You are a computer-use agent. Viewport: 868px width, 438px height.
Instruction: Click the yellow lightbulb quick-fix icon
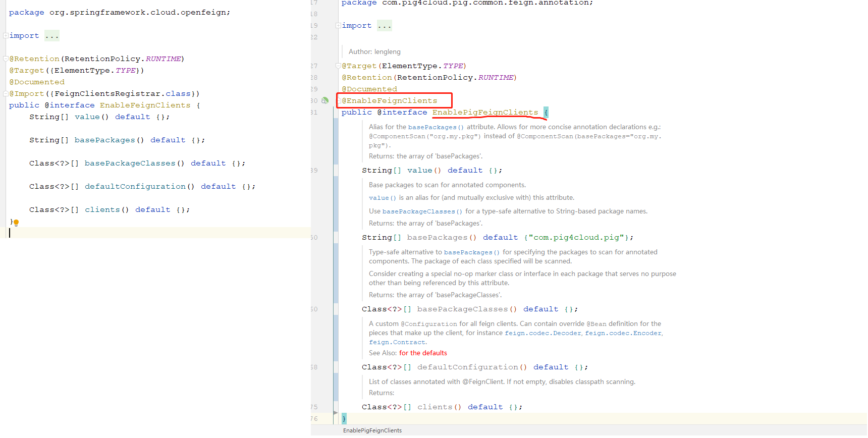click(16, 223)
